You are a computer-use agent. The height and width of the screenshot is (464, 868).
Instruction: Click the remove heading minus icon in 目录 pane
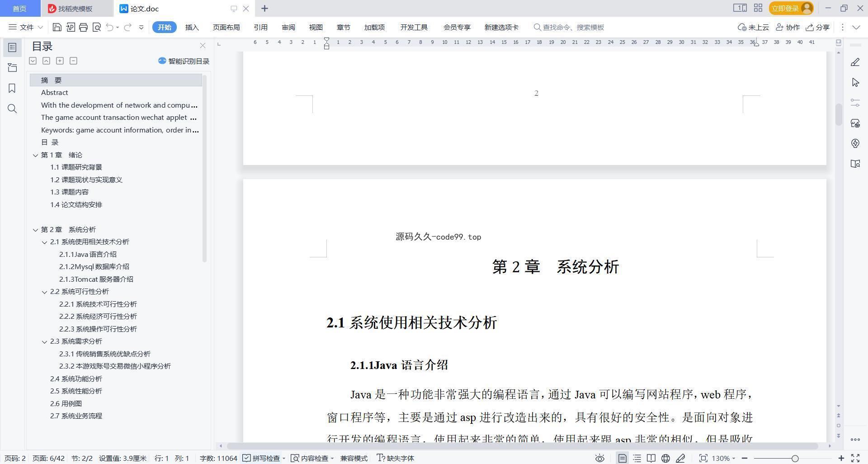pyautogui.click(x=73, y=61)
